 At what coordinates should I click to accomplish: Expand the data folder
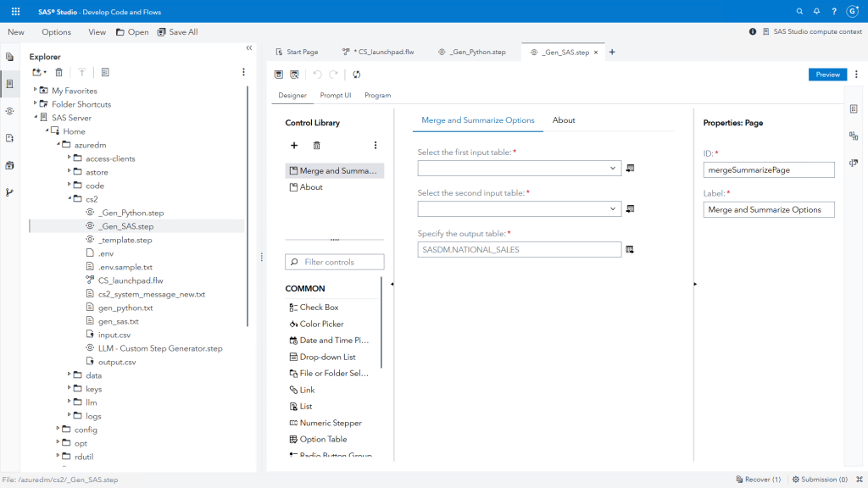69,375
